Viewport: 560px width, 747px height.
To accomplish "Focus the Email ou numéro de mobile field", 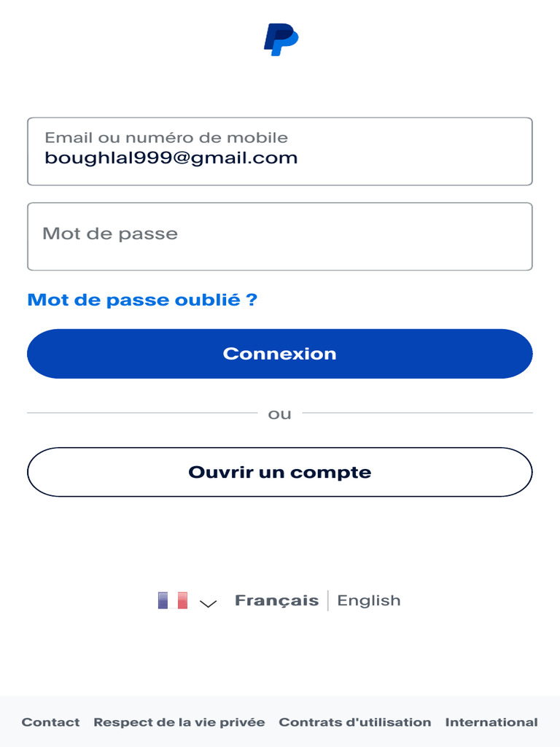I will click(280, 152).
